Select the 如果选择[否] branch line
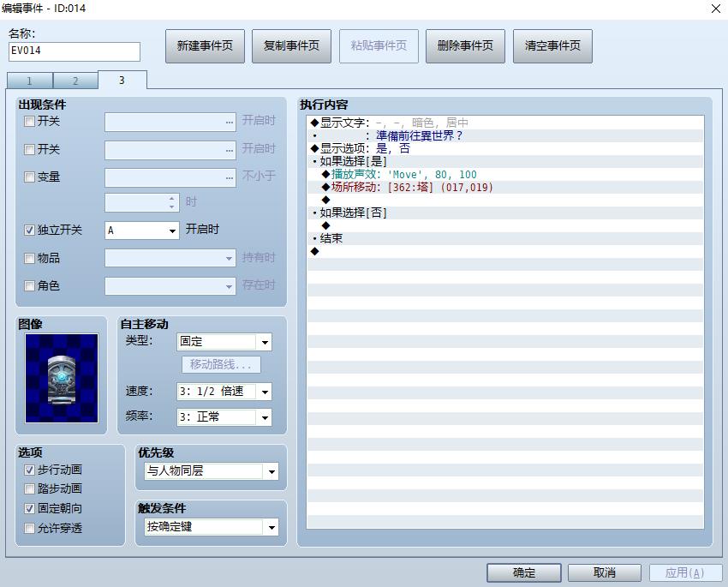This screenshot has height=587, width=728. tap(505, 213)
